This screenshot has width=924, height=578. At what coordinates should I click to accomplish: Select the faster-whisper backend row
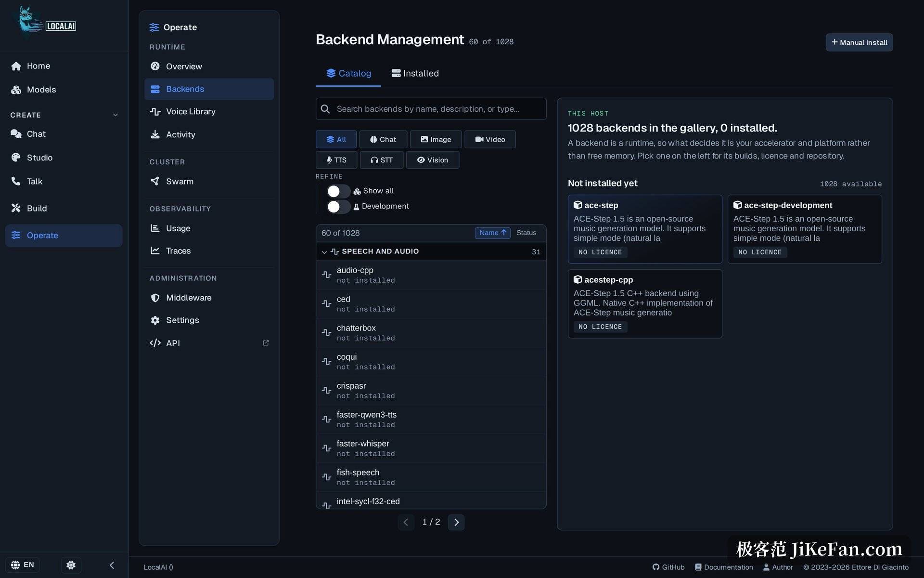coord(431,448)
